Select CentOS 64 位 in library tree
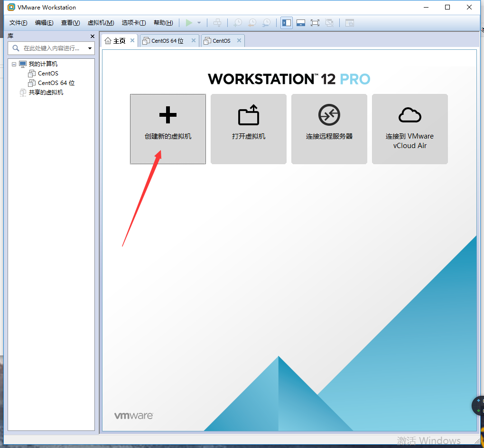This screenshot has width=484, height=448. tap(56, 83)
